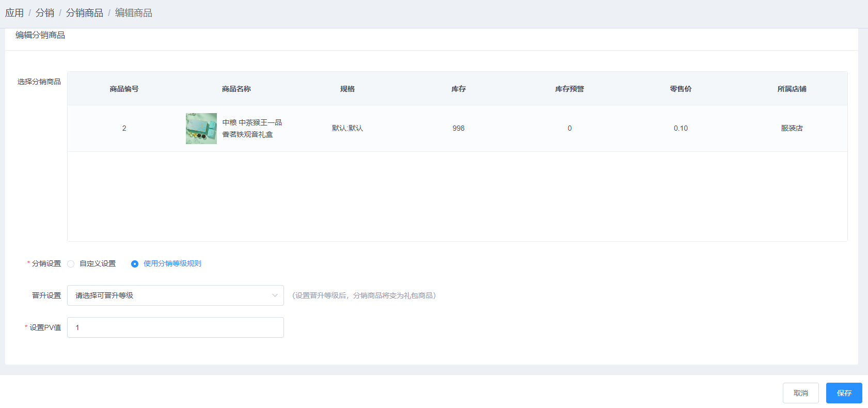Select 使用分销等级规则 radio option

tap(135, 264)
